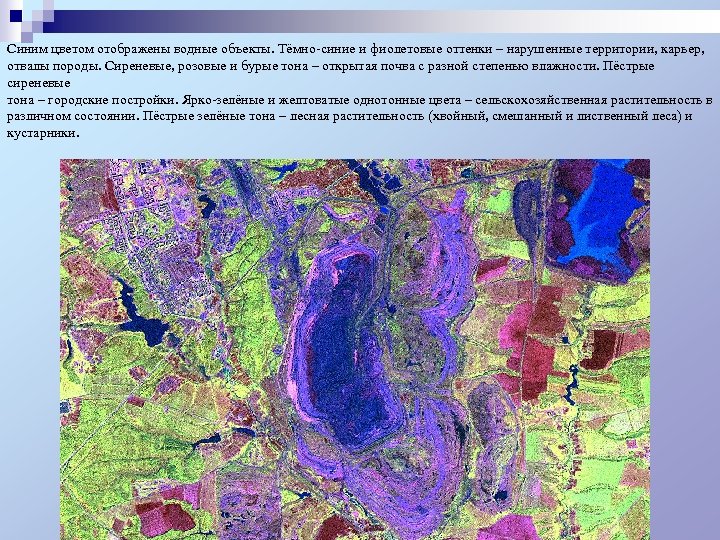The width and height of the screenshot is (720, 540).
Task: Click the phrase 'различном состоянии'
Action: [x=72, y=116]
